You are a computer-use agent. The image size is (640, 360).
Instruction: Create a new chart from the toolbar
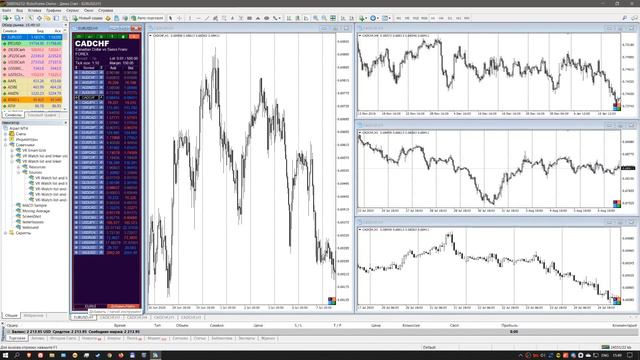pyautogui.click(x=6, y=18)
